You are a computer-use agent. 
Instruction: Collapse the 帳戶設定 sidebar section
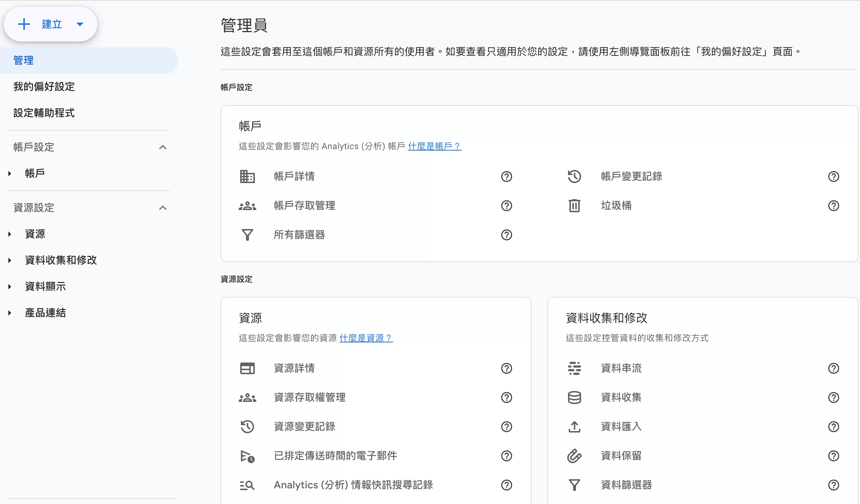pyautogui.click(x=163, y=147)
